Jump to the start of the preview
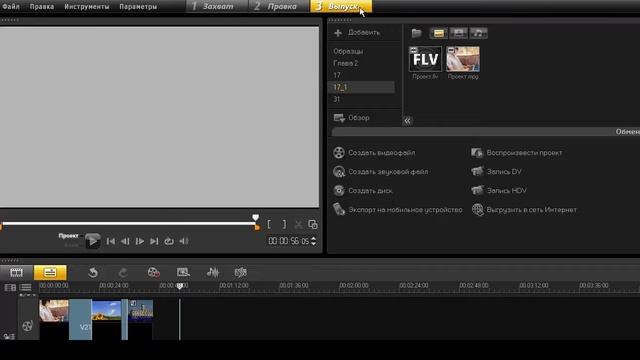Viewport: 640px width, 360px height. click(x=111, y=241)
